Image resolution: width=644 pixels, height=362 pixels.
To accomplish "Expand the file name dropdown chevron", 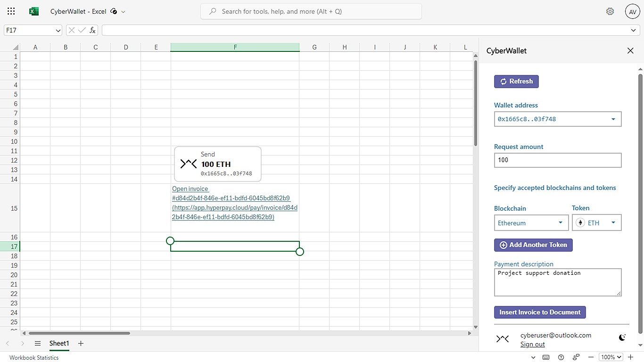I will (x=124, y=12).
